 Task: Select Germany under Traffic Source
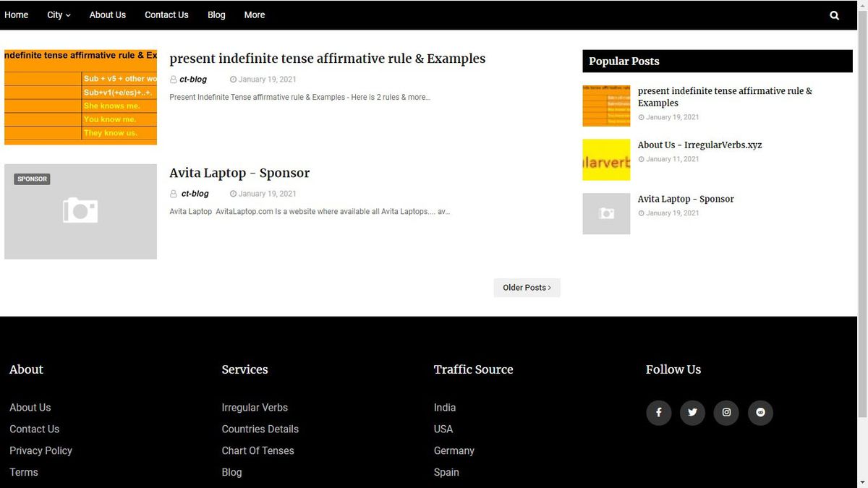point(454,450)
